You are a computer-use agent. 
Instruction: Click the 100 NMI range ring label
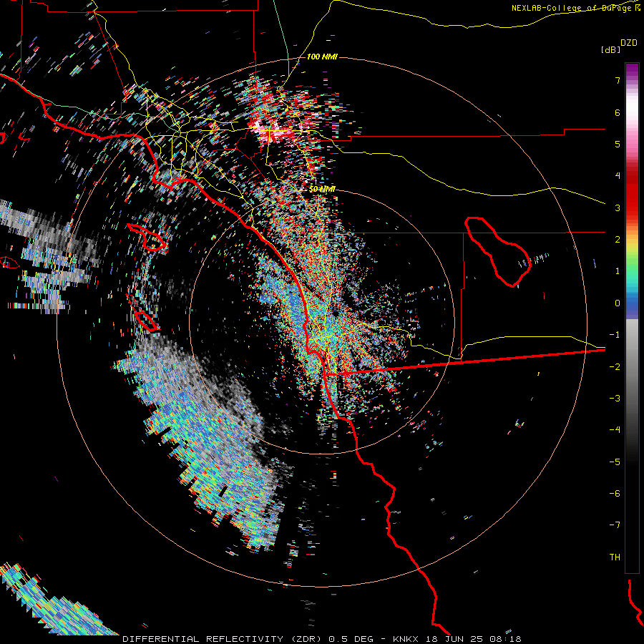322,57
